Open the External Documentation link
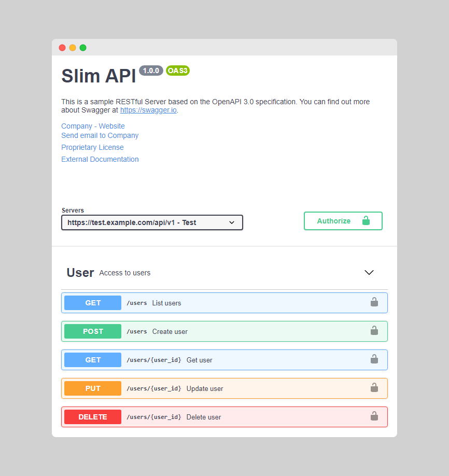Screen dimensions: 449x476 click(100, 159)
